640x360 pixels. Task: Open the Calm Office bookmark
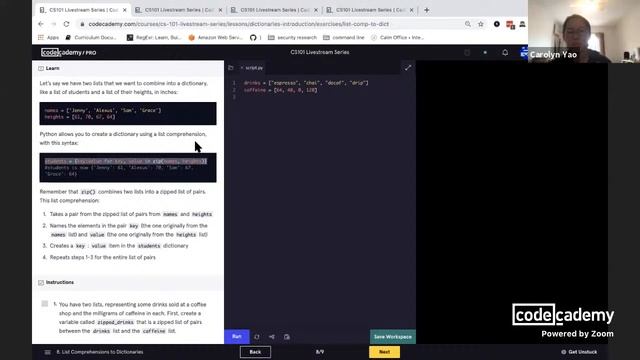tap(398, 38)
